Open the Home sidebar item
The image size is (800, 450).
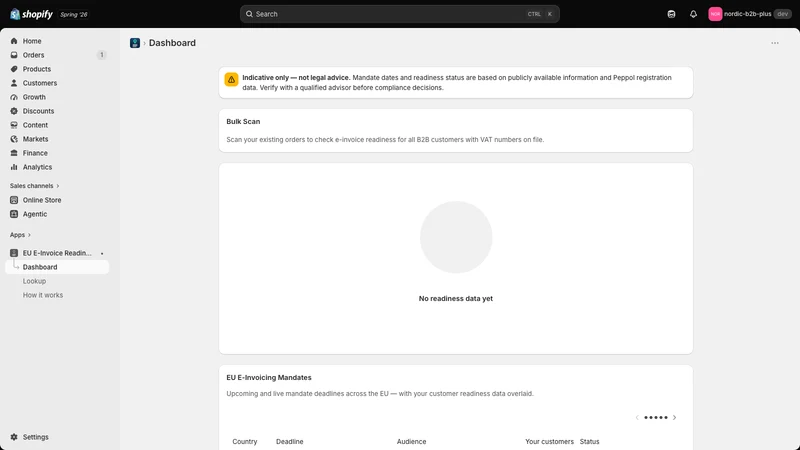[x=57, y=41]
